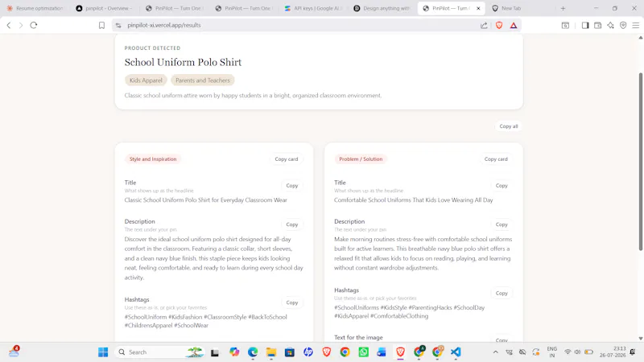Viewport: 644px width, 362px height.
Task: Switch to Design anything tab
Action: point(383,8)
